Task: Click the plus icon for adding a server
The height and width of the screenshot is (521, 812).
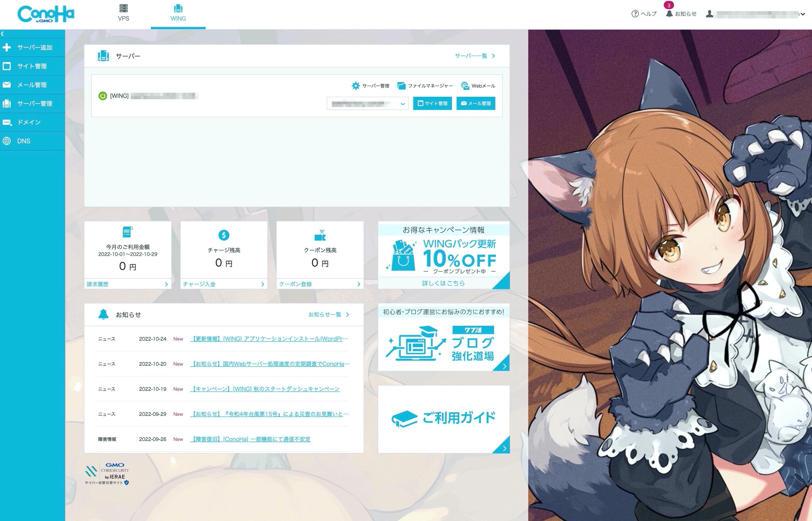Action: pos(7,47)
